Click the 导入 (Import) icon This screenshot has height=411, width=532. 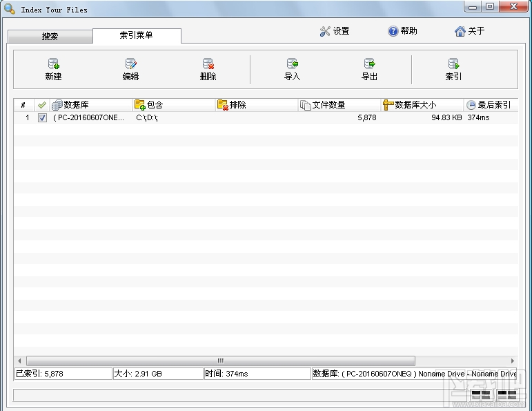click(x=292, y=64)
